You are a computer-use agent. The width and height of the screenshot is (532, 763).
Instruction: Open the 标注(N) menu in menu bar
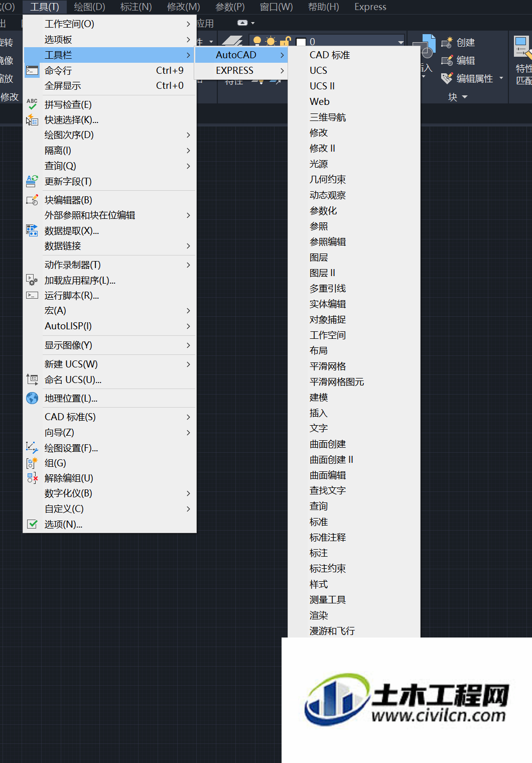136,7
